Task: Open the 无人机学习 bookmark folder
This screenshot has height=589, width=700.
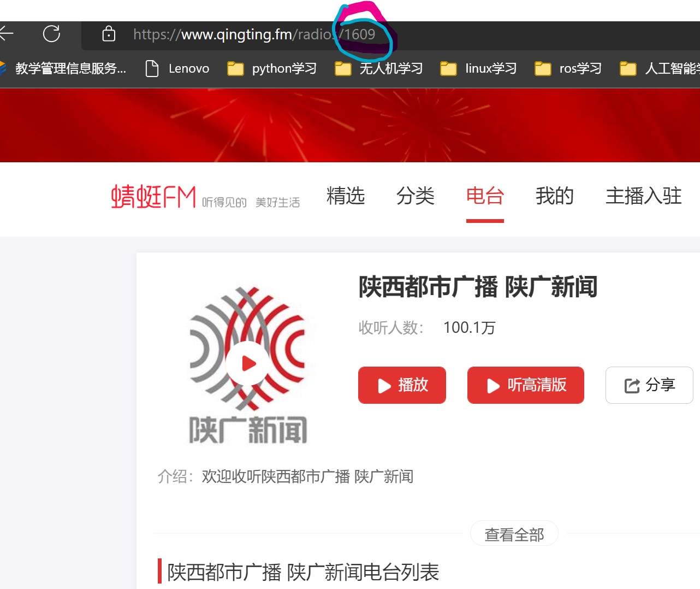Action: (379, 68)
